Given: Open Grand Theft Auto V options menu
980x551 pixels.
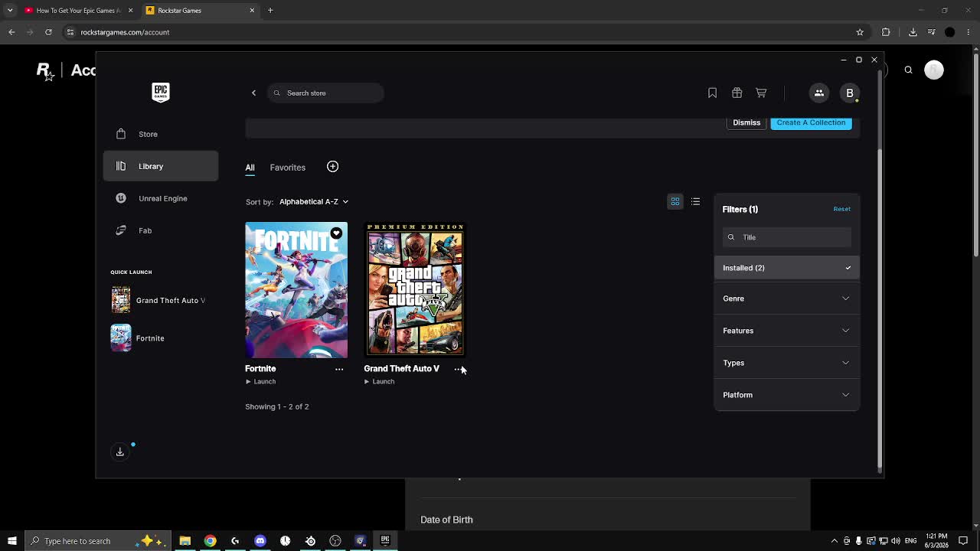Looking at the screenshot, I should pos(458,369).
